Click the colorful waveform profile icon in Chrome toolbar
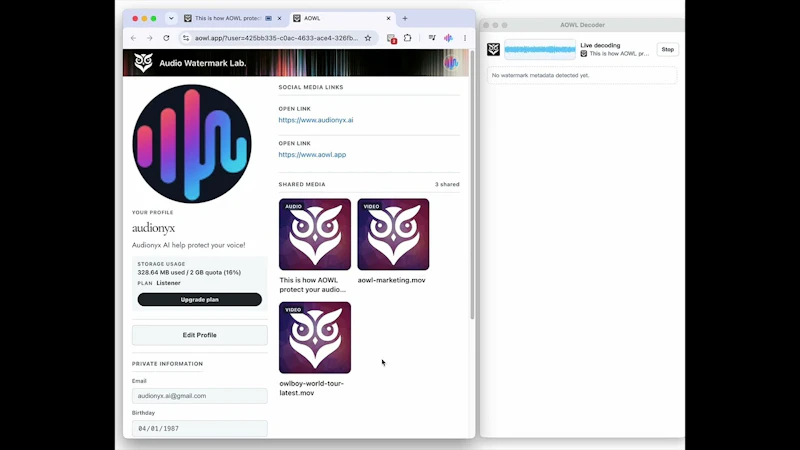800x450 pixels. tap(448, 38)
